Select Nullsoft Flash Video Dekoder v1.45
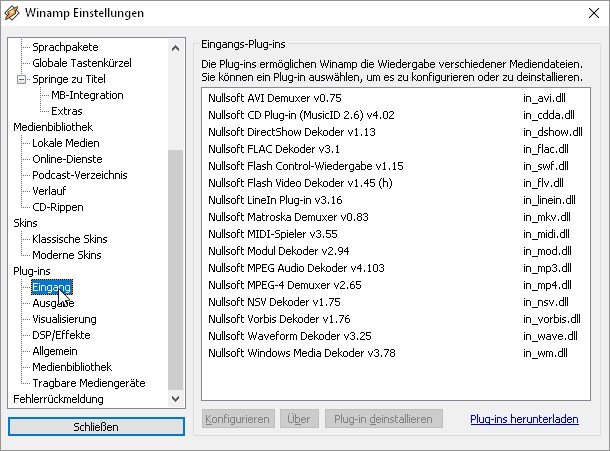 pos(396,183)
